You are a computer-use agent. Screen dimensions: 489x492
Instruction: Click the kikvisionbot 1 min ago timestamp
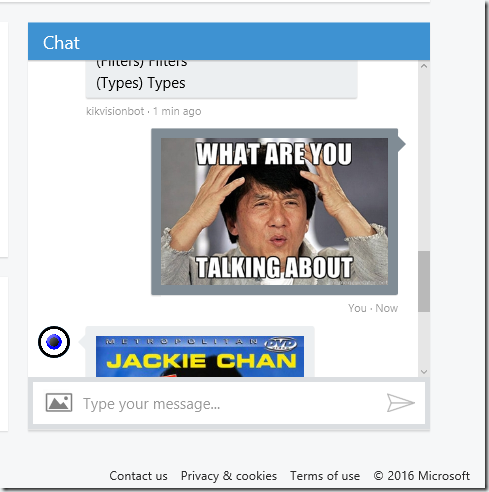tap(144, 111)
